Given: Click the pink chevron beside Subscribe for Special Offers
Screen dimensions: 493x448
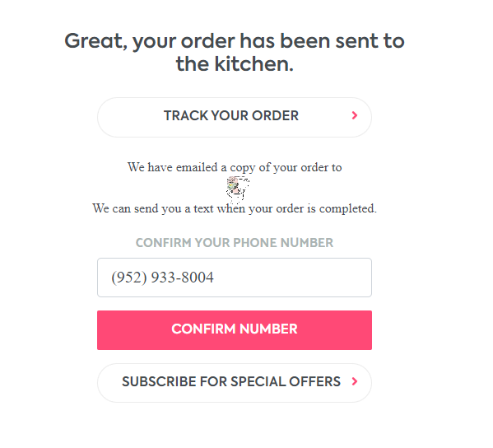Looking at the screenshot, I should (355, 381).
